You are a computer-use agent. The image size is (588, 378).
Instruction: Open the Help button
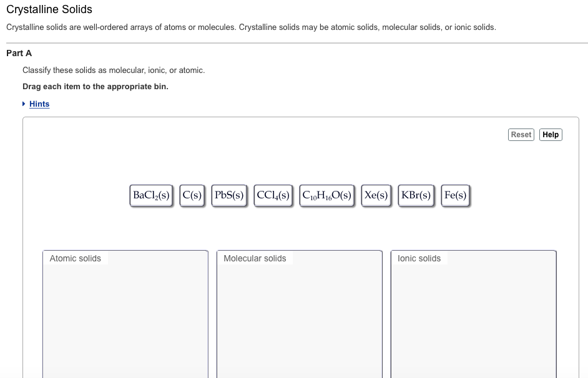pyautogui.click(x=550, y=134)
